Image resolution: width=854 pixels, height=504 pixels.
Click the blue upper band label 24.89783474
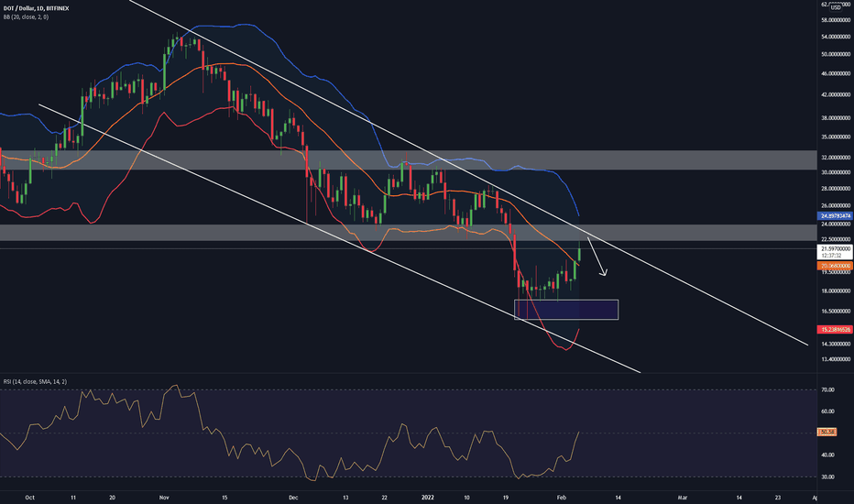click(835, 216)
